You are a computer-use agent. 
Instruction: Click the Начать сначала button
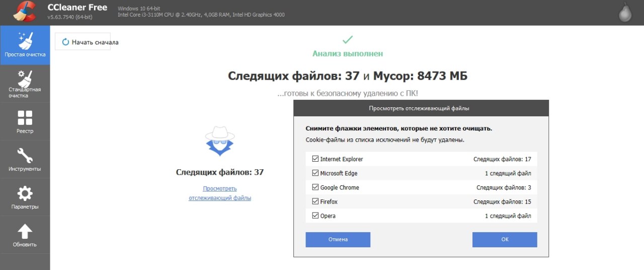coord(83,42)
